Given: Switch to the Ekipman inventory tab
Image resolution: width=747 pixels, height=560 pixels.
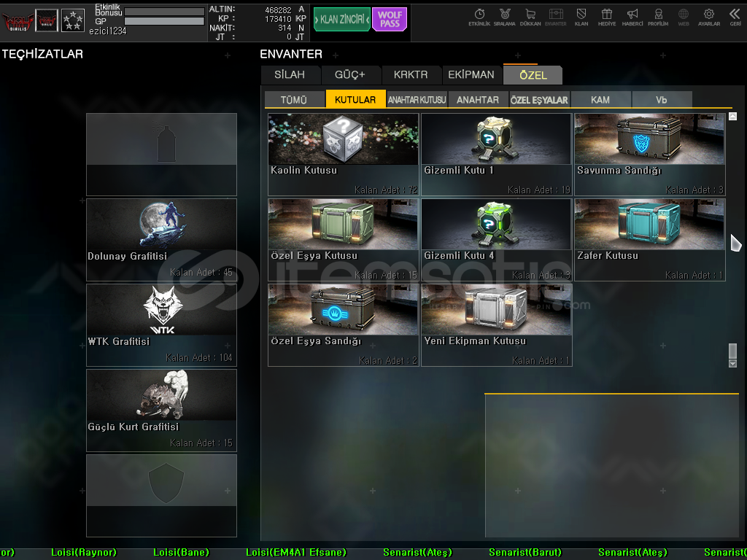Looking at the screenshot, I should (x=471, y=75).
